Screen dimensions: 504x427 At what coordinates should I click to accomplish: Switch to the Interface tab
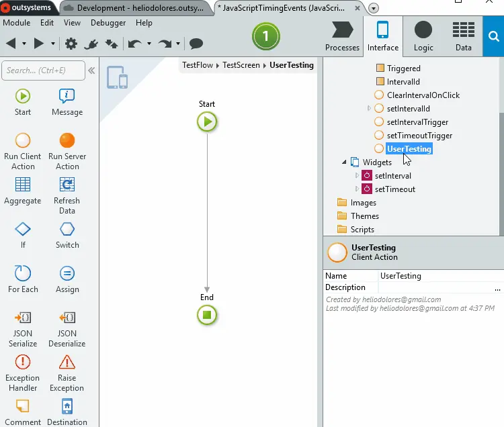pos(383,36)
